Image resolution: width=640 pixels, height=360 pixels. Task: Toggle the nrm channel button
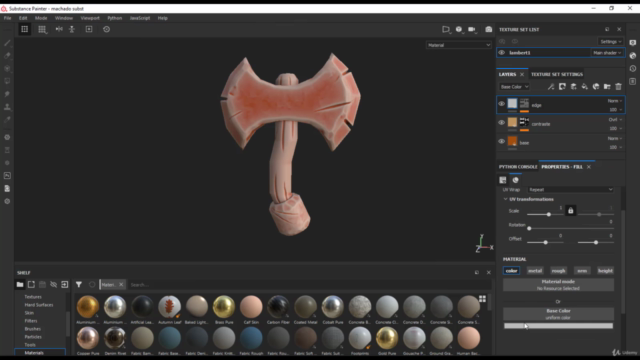[x=582, y=271]
